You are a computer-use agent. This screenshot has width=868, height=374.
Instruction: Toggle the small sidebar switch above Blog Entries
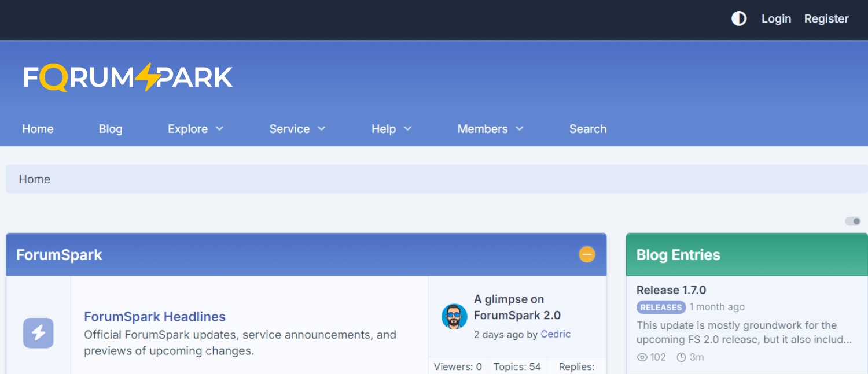(853, 221)
